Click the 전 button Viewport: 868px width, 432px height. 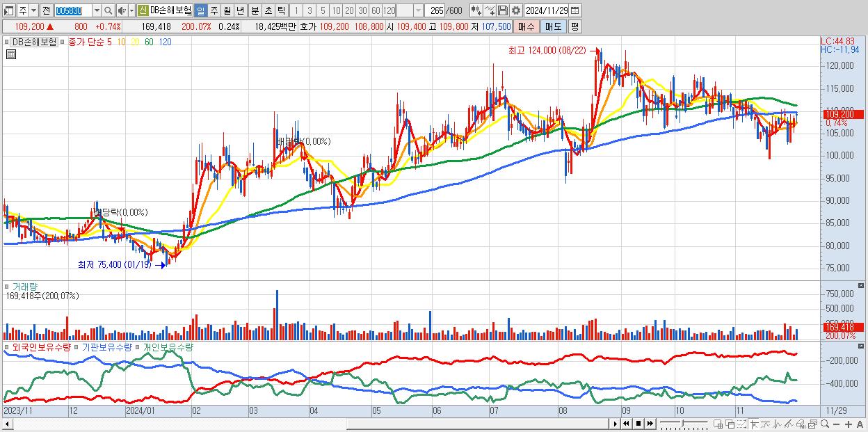coord(46,10)
